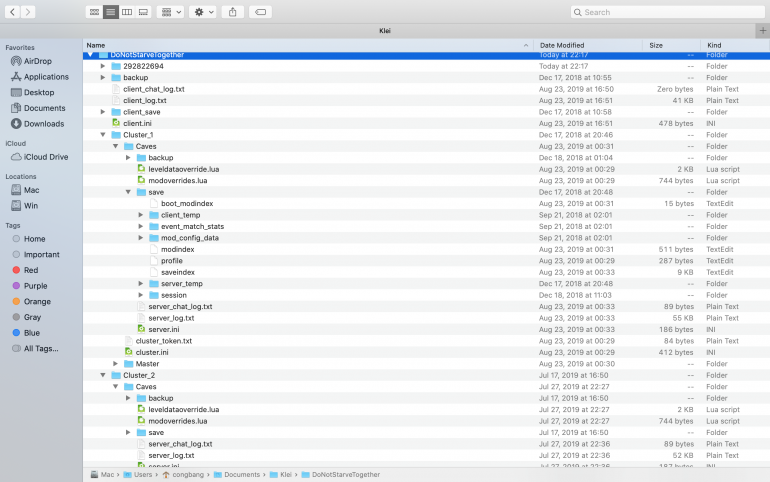This screenshot has width=770, height=482.
Task: Select the Important tag
Action: click(41, 255)
